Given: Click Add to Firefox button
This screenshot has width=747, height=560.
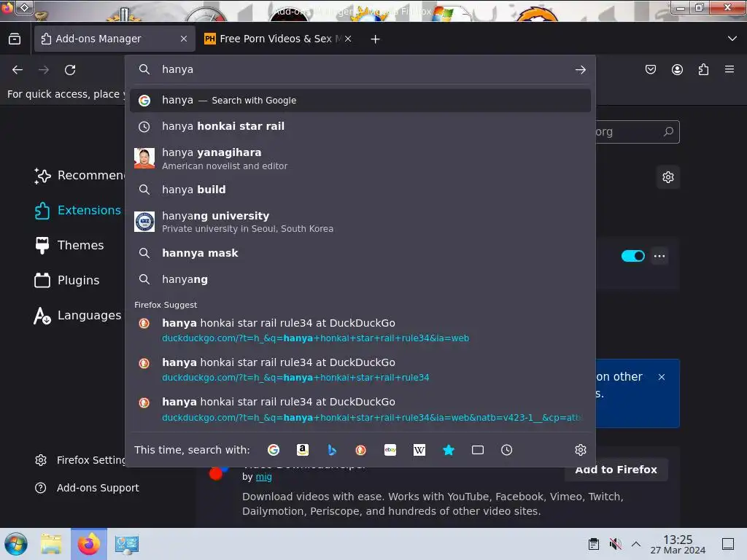Looking at the screenshot, I should click(x=616, y=470).
